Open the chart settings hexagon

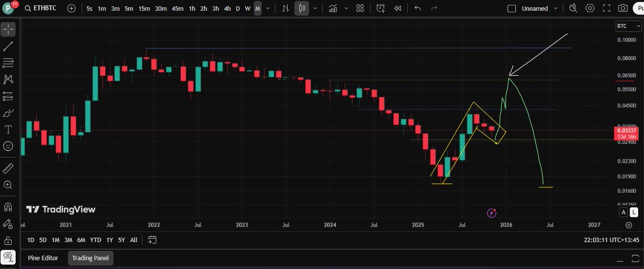click(x=590, y=9)
